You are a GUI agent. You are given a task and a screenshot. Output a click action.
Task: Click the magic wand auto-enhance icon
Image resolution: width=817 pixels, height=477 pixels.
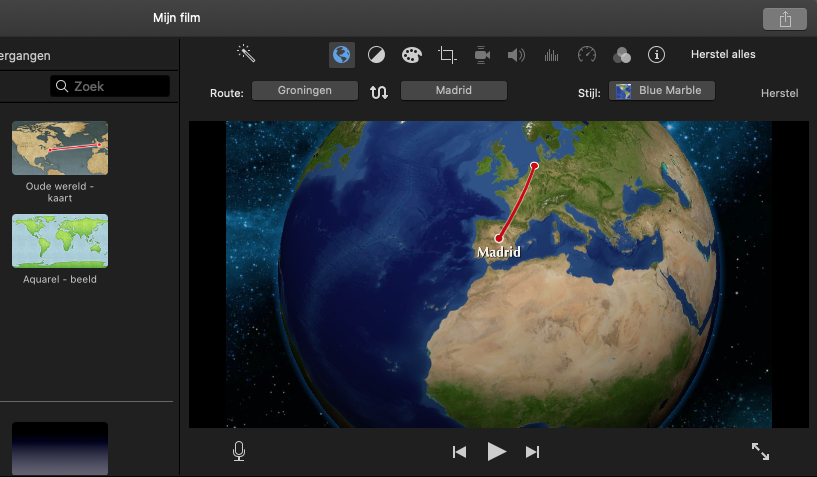(x=246, y=53)
